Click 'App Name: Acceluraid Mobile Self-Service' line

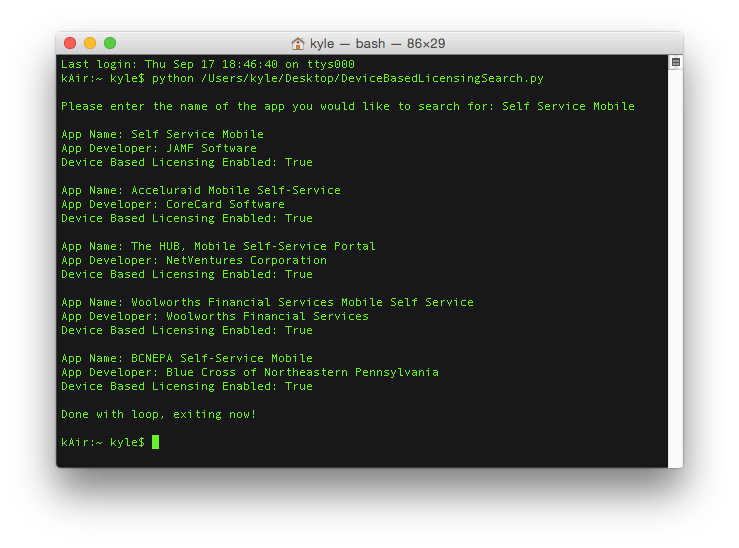click(201, 190)
